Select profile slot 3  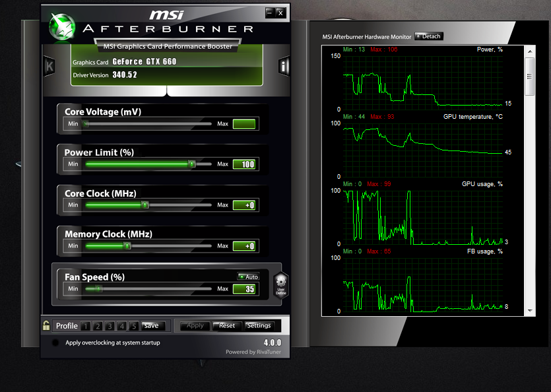110,326
